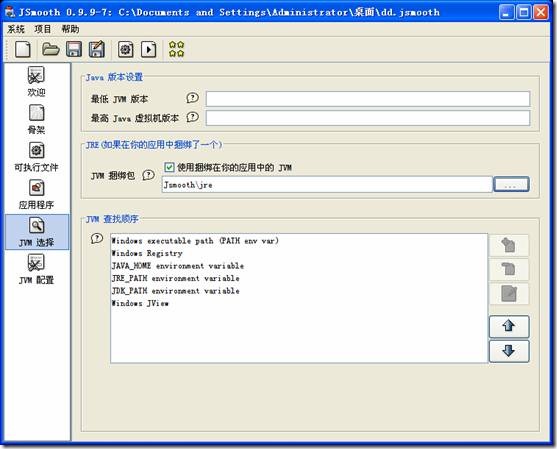557x449 pixels.
Task: Focus the 最低 JVM 版本 input field
Action: point(368,99)
